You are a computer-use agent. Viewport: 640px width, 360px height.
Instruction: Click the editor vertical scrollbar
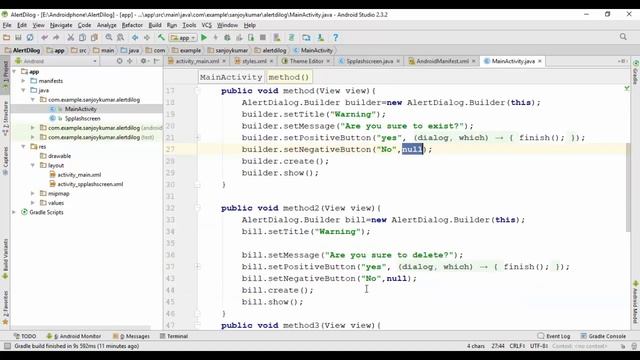(628, 187)
